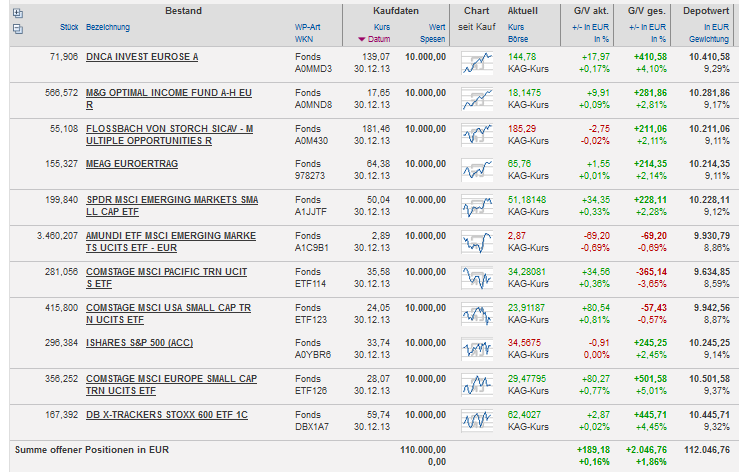The image size is (739, 472).
Task: Select WKN ETF126 text
Action: pyautogui.click(x=311, y=391)
